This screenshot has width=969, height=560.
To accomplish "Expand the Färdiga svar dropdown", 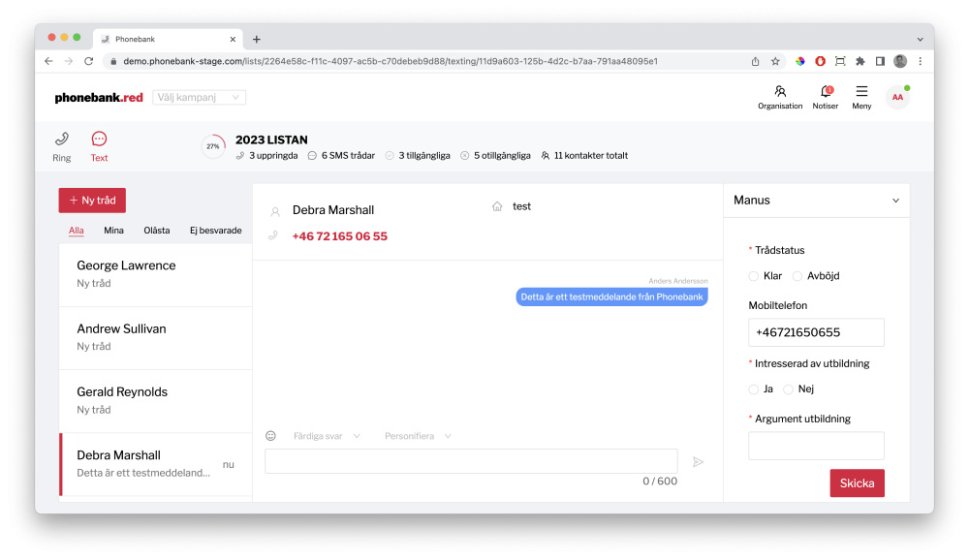I will pos(327,437).
